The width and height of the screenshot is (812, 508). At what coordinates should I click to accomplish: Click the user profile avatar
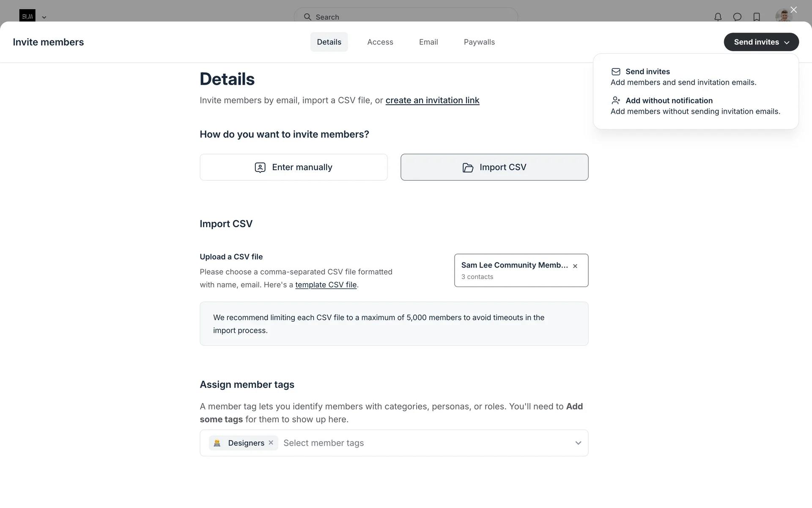pos(783,17)
